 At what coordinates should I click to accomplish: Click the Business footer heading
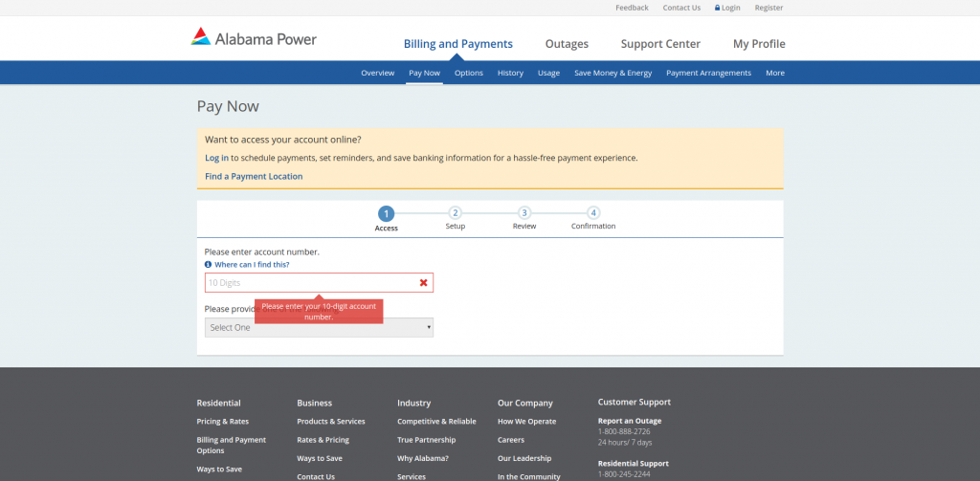pyautogui.click(x=314, y=403)
